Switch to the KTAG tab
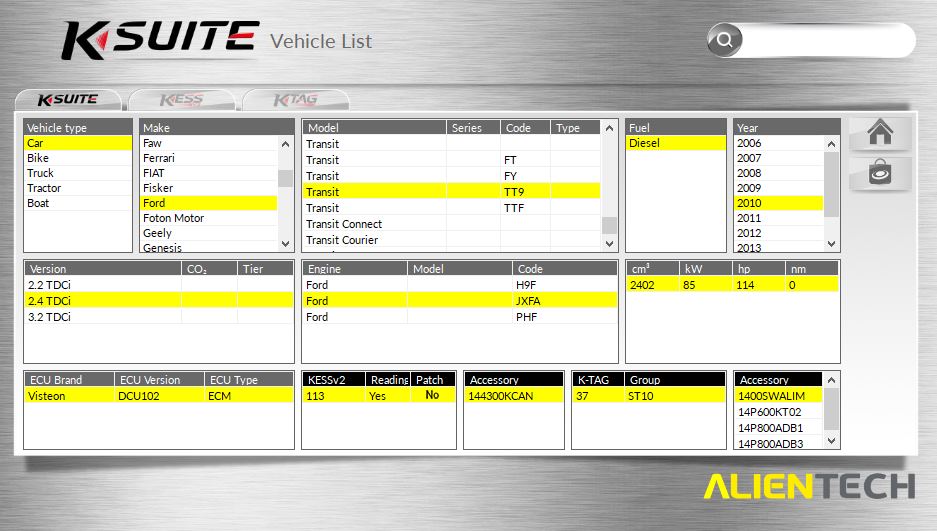 295,100
